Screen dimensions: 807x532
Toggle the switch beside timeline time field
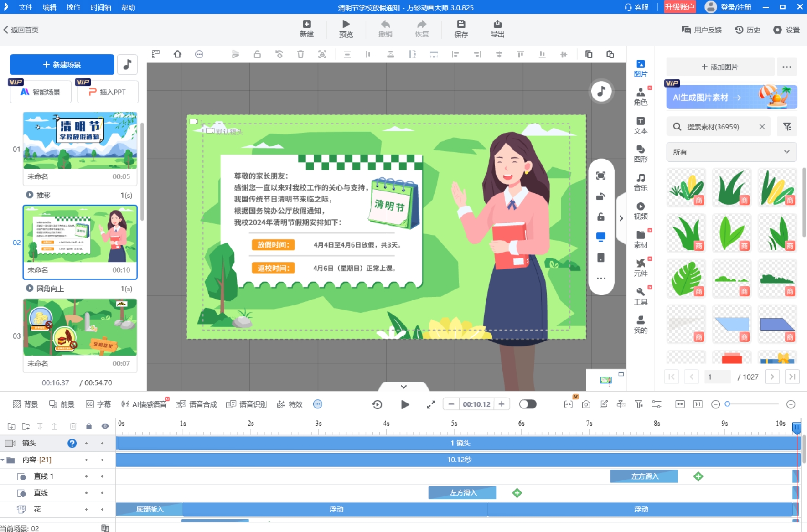(x=528, y=404)
